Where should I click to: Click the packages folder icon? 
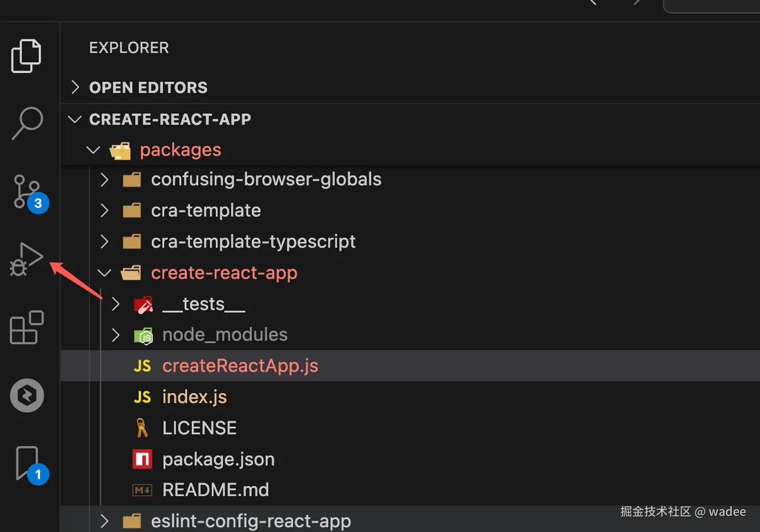click(120, 151)
